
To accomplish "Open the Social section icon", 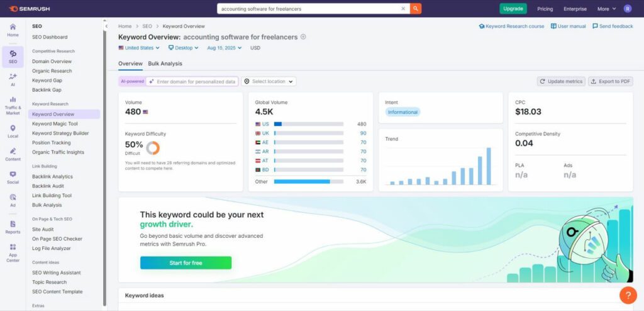I will [13, 178].
